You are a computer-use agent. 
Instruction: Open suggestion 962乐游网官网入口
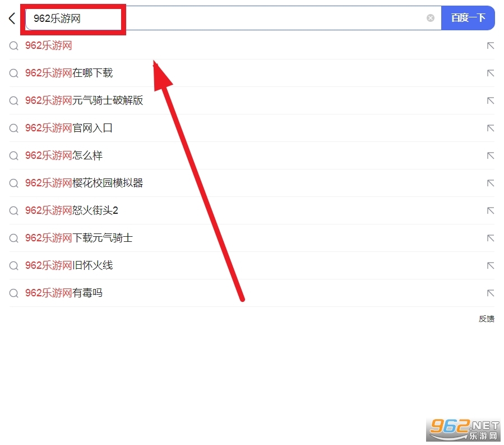tap(69, 128)
